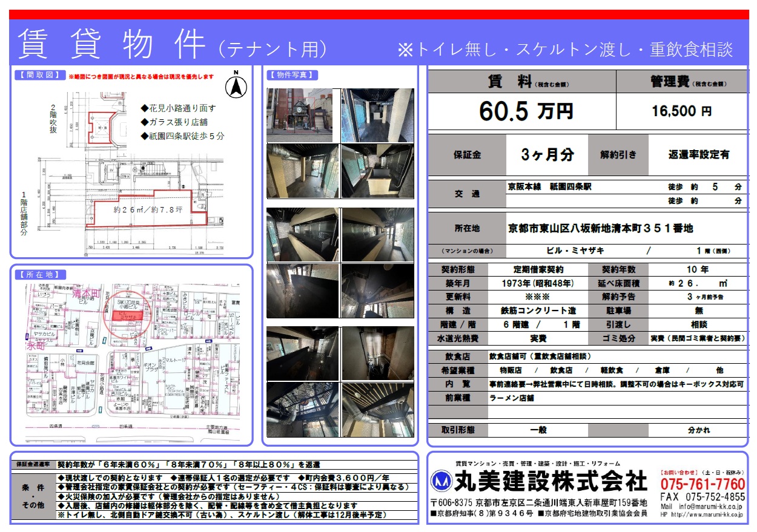Select the 【間取図】 section label
Screen dimensions: 757x532
38,76
